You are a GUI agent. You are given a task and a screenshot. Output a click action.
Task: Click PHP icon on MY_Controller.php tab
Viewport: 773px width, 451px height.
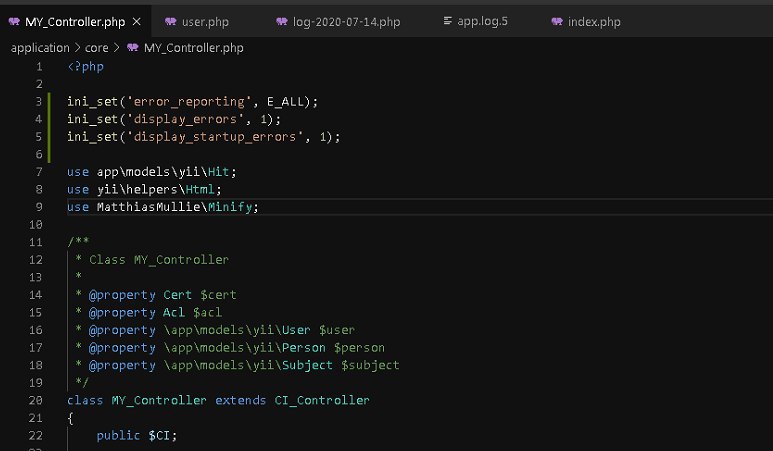click(14, 21)
